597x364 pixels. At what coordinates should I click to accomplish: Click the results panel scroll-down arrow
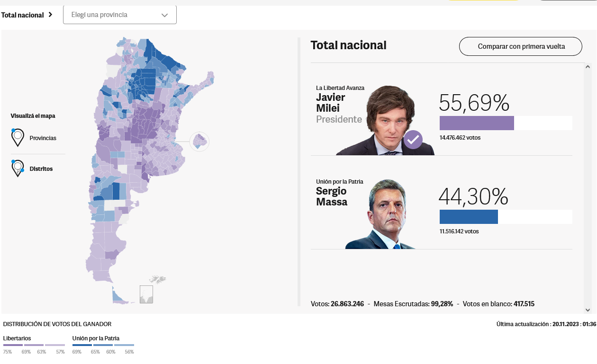tap(588, 310)
